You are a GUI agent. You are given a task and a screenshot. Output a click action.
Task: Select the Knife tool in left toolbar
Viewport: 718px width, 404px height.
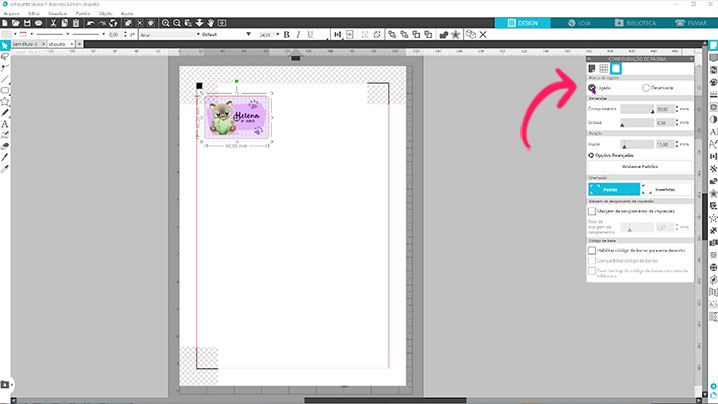click(5, 158)
